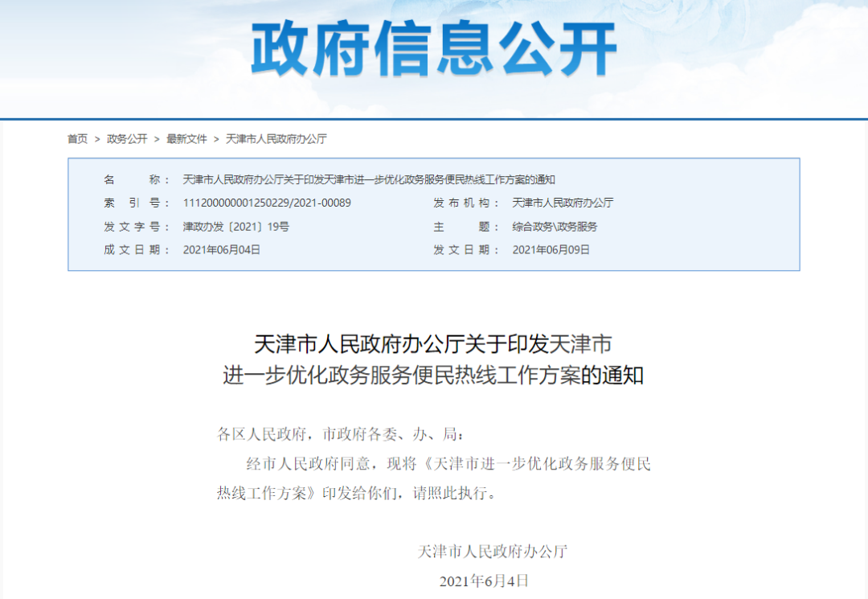Go to 最新文件 in the breadcrumb
Screen dimensions: 868x599
[x=186, y=139]
